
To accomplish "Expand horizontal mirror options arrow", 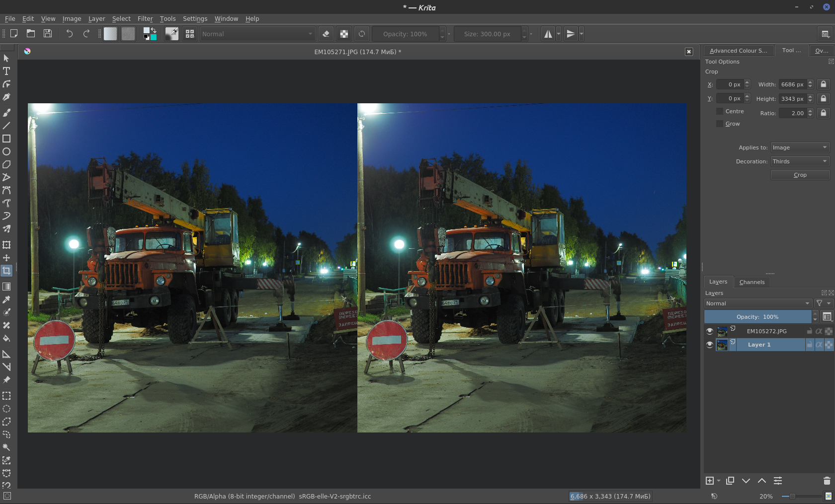I will (x=559, y=34).
